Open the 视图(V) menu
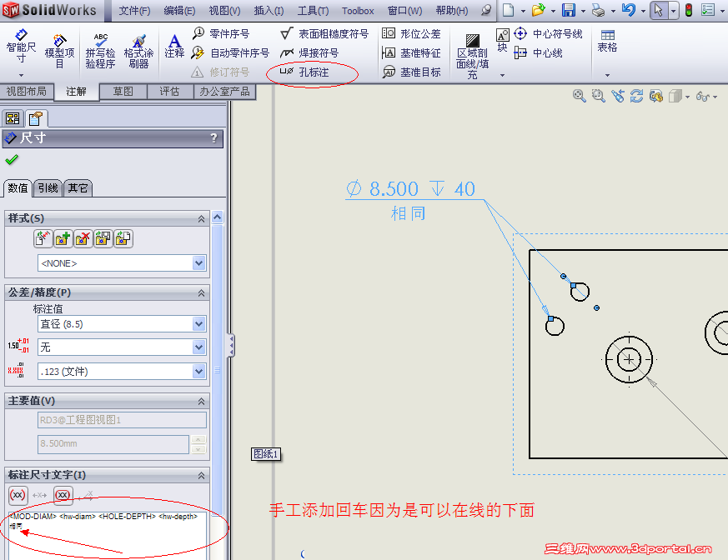Viewport: 728px width, 560px height. (224, 11)
